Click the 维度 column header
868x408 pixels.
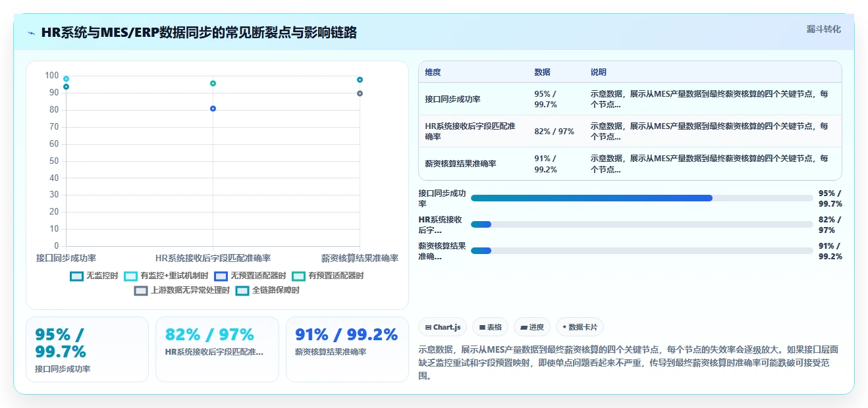(433, 72)
